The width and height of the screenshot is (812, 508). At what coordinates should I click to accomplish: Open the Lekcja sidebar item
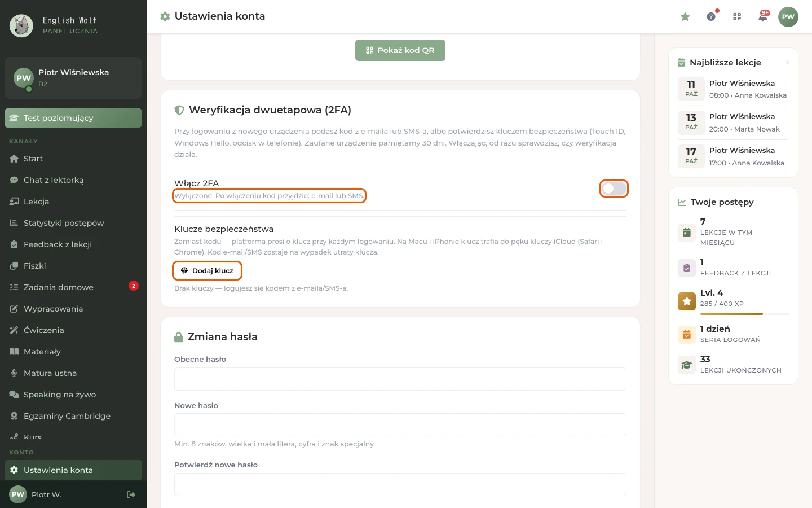(x=73, y=202)
